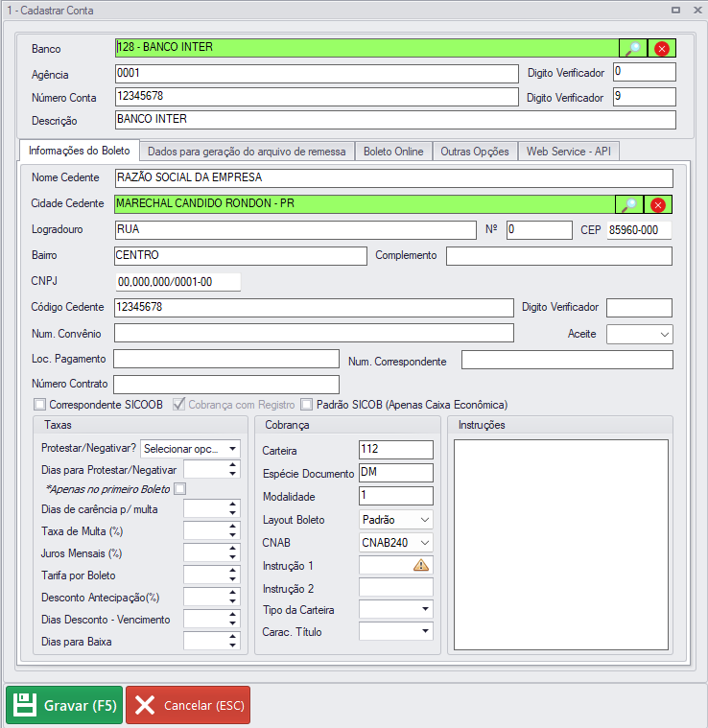Click Dias Desconto - Vencimento spinner
Viewport: 708px width, 728px height.
point(212,619)
